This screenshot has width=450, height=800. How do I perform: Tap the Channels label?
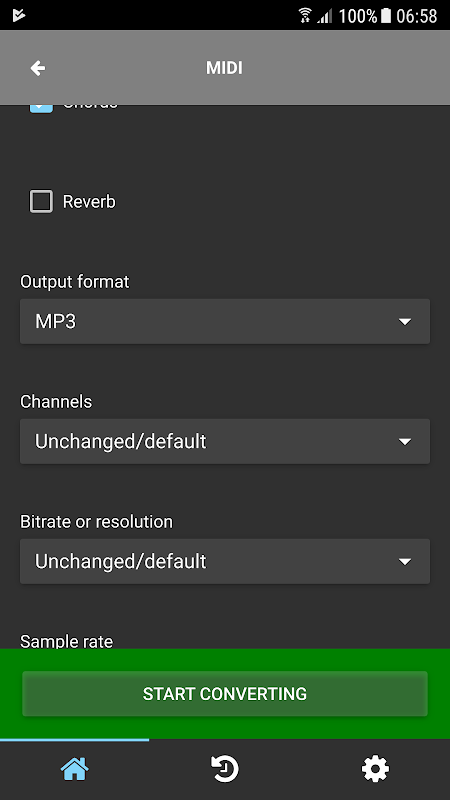[56, 402]
